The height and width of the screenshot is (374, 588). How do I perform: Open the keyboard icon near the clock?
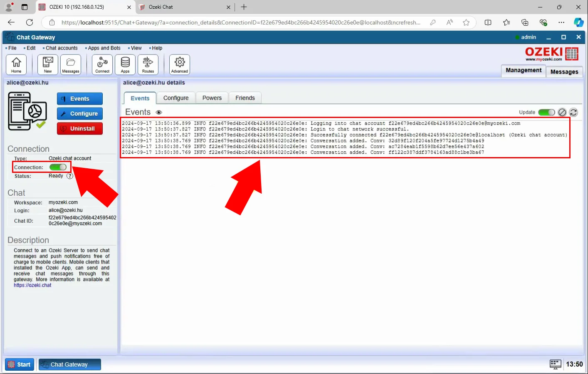(555, 364)
